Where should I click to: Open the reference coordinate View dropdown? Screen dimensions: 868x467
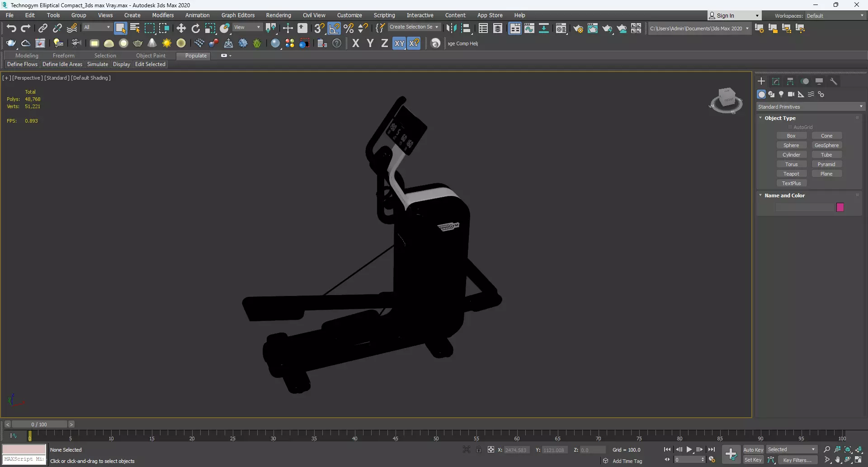pyautogui.click(x=247, y=27)
